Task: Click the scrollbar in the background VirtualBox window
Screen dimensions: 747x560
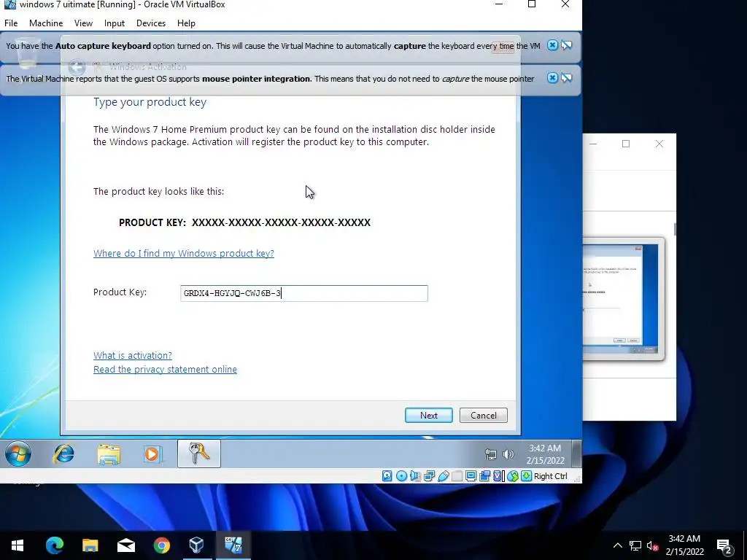Action: (x=675, y=229)
